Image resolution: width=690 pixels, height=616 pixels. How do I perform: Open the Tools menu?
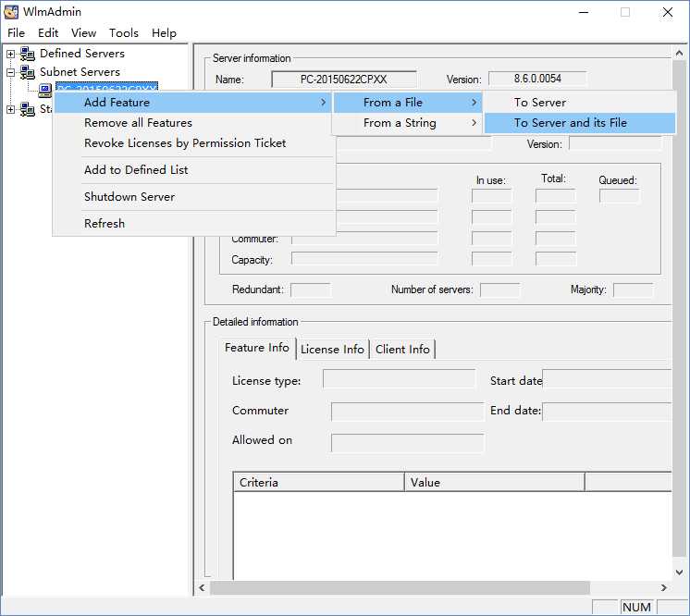(x=124, y=33)
